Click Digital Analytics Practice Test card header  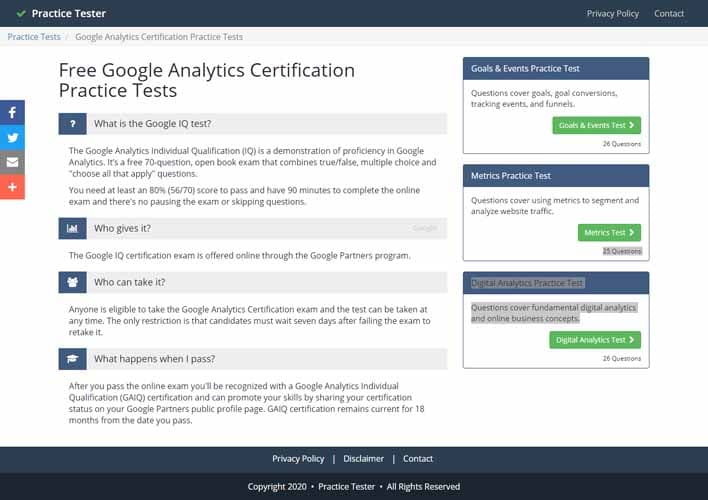coord(556,283)
